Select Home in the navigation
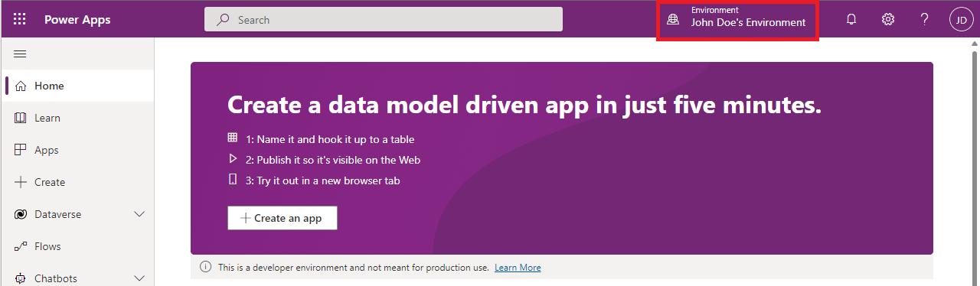 click(x=78, y=86)
